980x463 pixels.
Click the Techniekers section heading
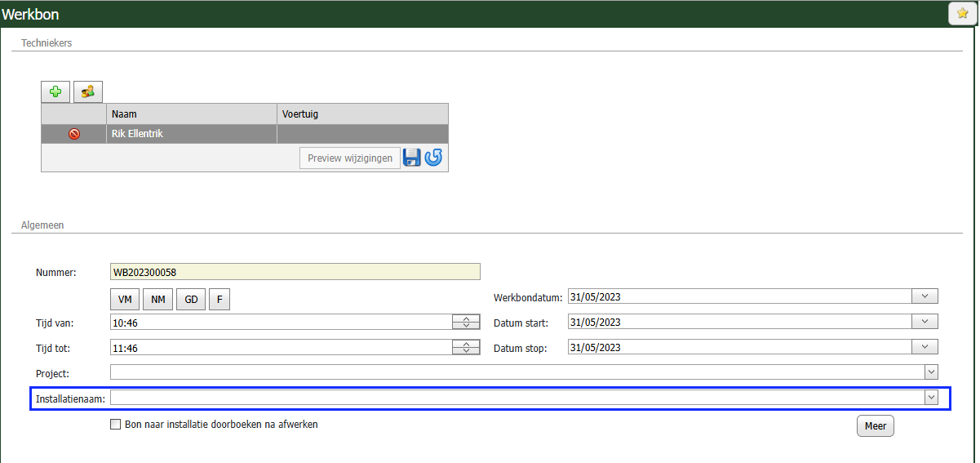[47, 42]
